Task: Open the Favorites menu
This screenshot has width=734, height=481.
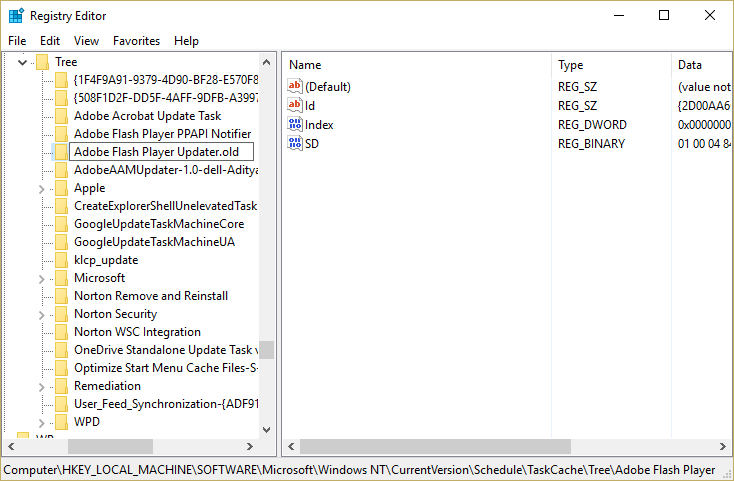Action: 136,41
